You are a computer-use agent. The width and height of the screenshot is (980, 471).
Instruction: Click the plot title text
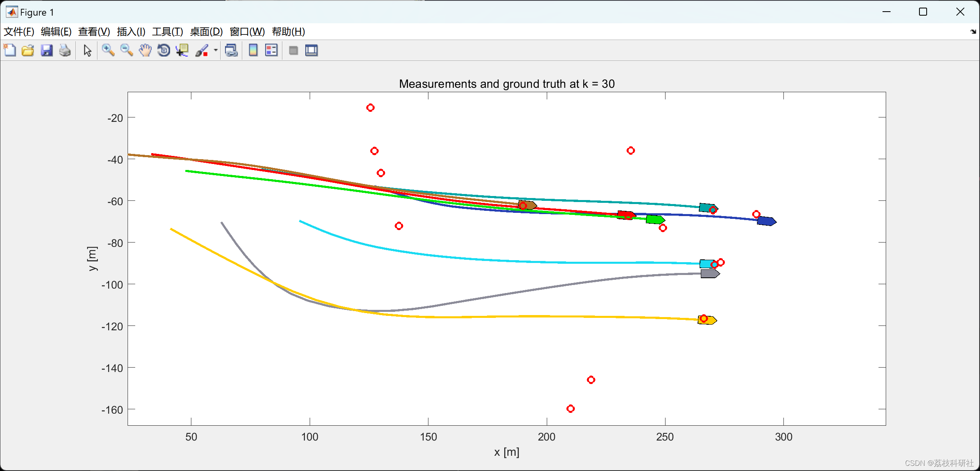[x=507, y=84]
